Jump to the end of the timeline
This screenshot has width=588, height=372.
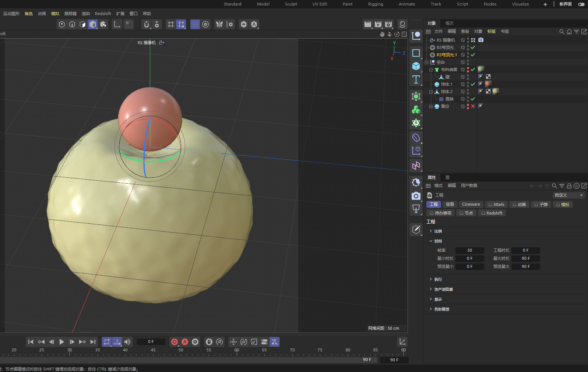click(93, 342)
